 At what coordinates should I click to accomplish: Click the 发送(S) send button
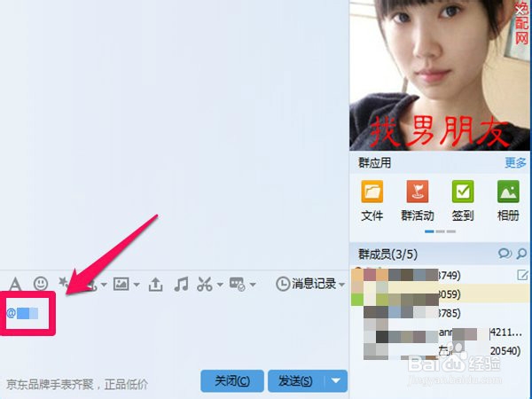(295, 380)
